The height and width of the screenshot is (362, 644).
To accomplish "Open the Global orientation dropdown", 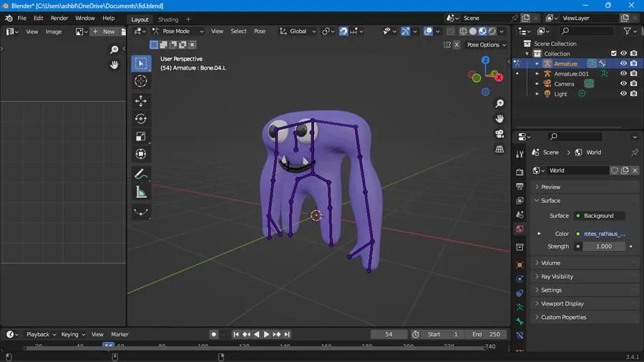I will click(x=298, y=31).
